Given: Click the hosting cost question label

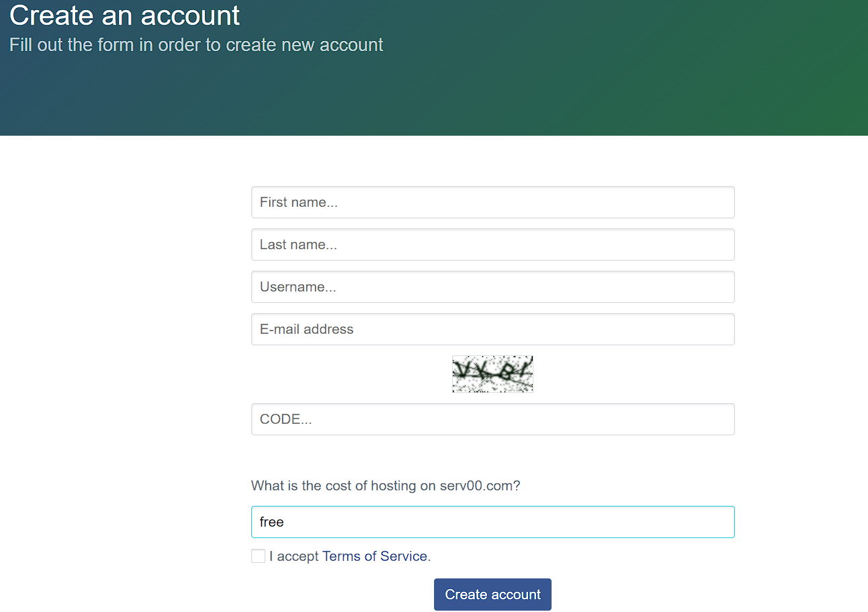Looking at the screenshot, I should click(x=385, y=486).
